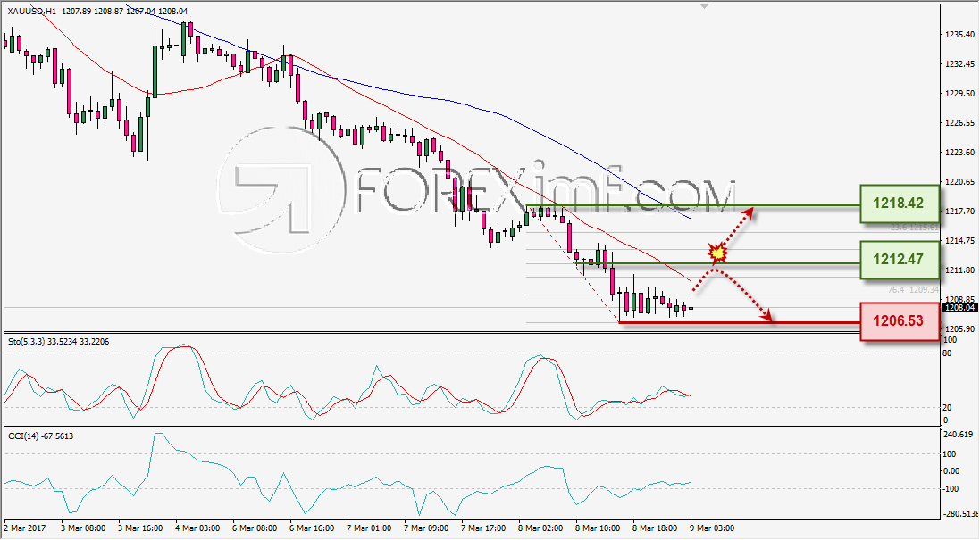
Task: Click price axis value 1235.40
Action: [959, 34]
